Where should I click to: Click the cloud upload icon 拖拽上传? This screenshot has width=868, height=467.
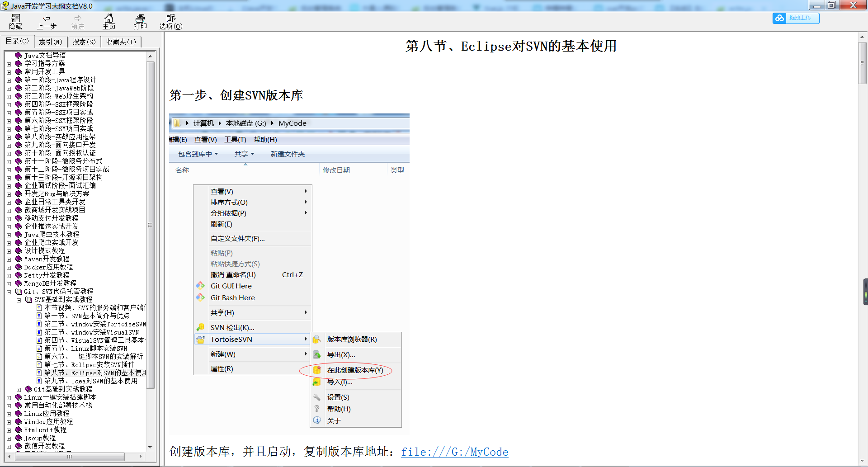point(779,18)
